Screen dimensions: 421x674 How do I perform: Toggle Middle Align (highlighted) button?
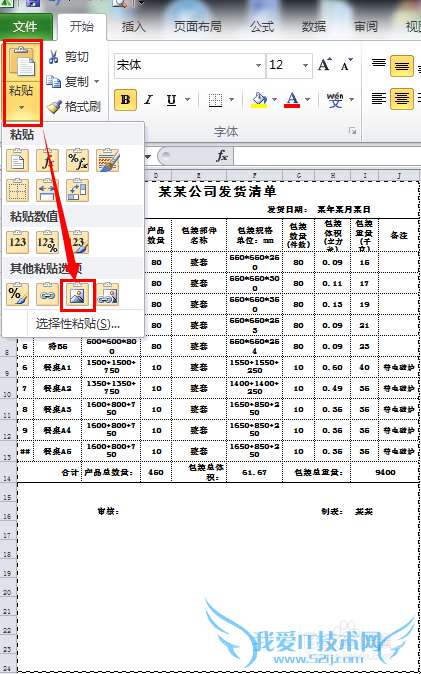[402, 66]
